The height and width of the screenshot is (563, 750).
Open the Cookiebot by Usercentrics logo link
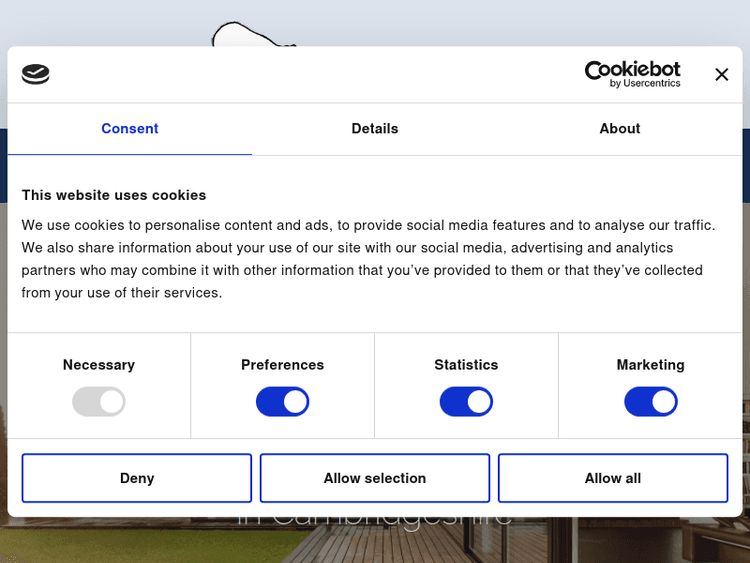click(x=632, y=74)
